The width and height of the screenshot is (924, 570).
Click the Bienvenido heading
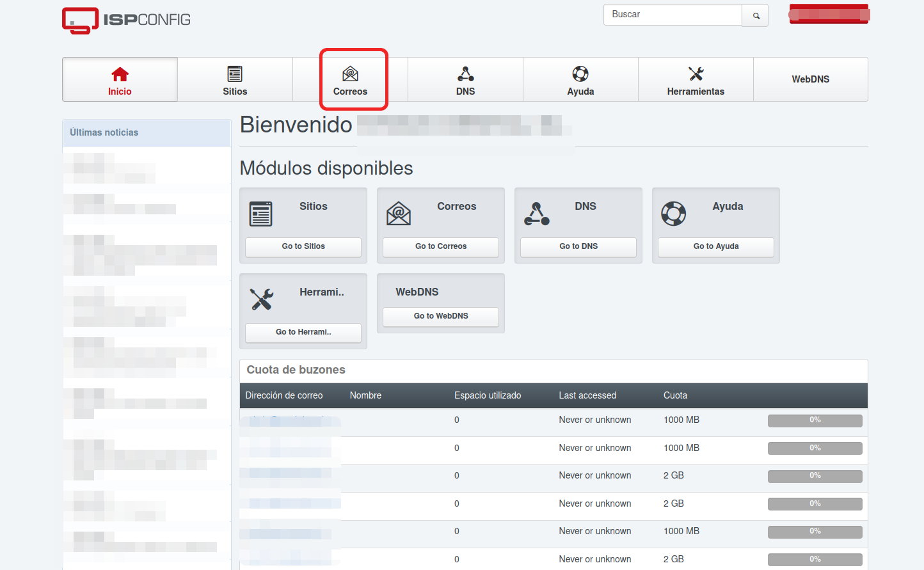[x=296, y=125]
